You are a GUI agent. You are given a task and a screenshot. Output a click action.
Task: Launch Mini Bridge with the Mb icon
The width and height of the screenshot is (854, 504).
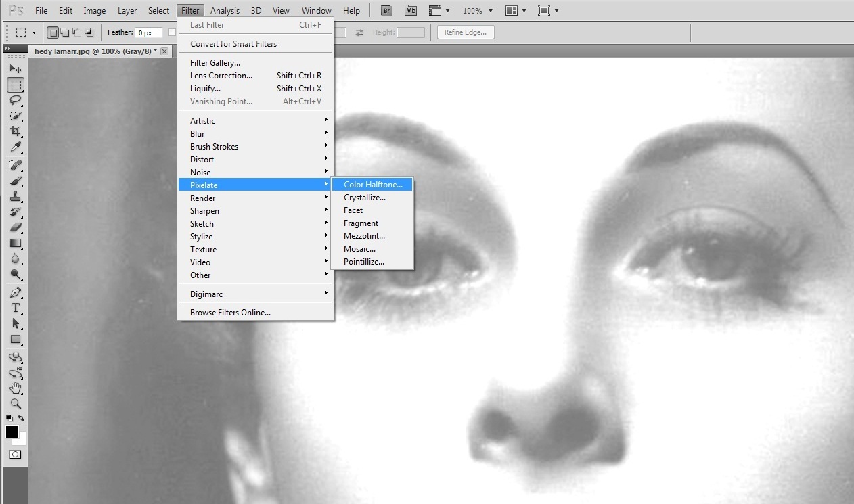[411, 10]
